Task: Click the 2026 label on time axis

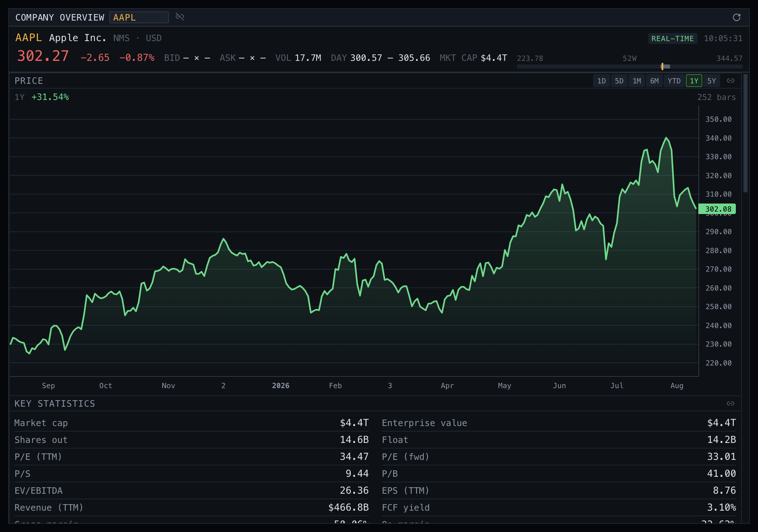Action: [281, 386]
